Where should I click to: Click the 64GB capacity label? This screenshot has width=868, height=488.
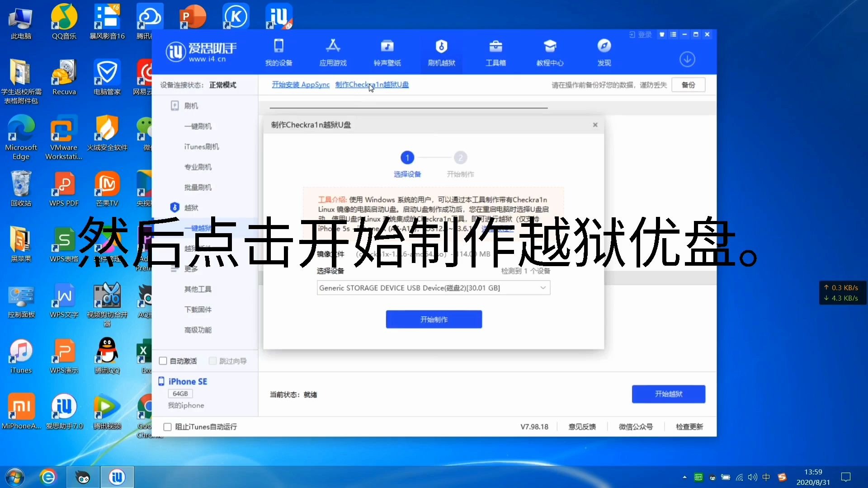pos(180,394)
